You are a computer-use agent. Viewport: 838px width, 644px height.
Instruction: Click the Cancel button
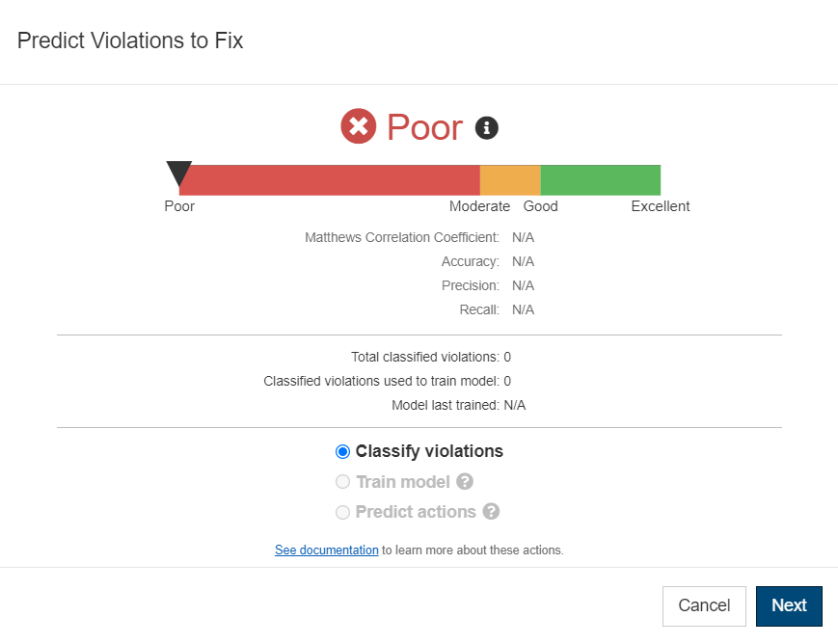point(704,605)
